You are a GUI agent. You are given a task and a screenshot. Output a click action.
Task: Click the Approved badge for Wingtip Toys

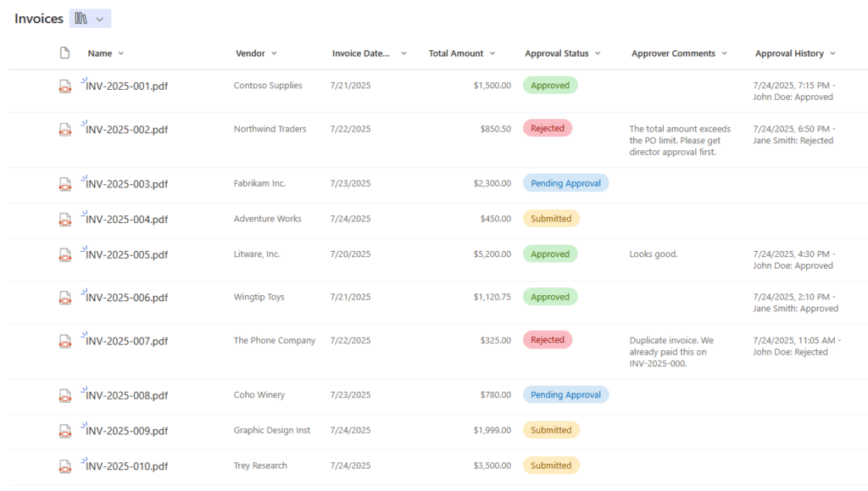tap(550, 297)
